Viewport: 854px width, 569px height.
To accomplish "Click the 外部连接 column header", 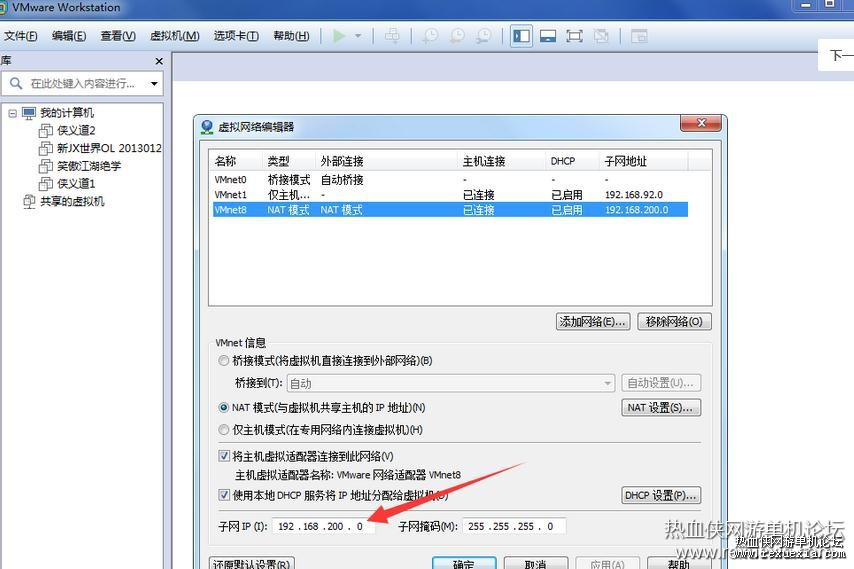I will (386, 161).
